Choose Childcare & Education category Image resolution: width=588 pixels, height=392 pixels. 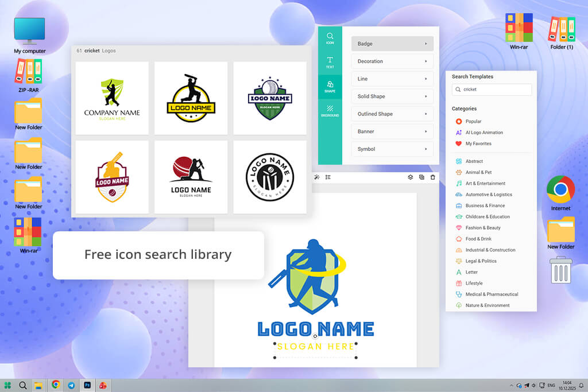tap(482, 216)
